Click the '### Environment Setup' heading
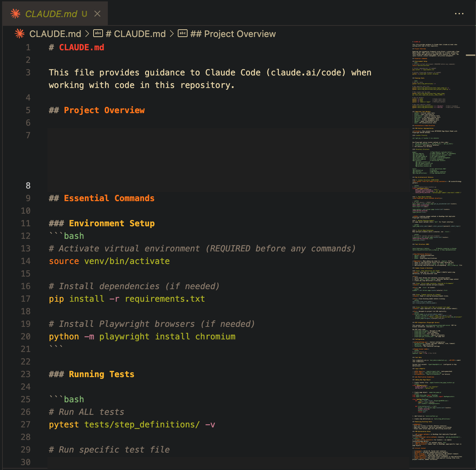Screen dimensions: 476x470 click(102, 223)
